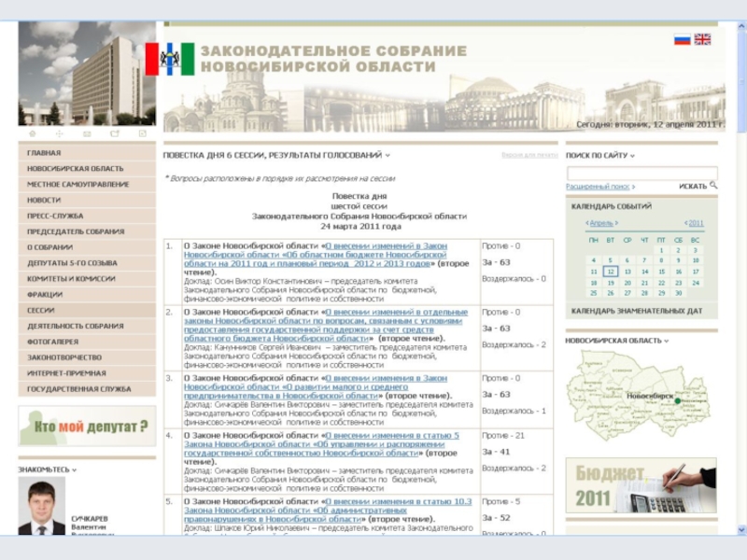Click the folder icon below the building photo
747x560 pixels.
[x=115, y=133]
